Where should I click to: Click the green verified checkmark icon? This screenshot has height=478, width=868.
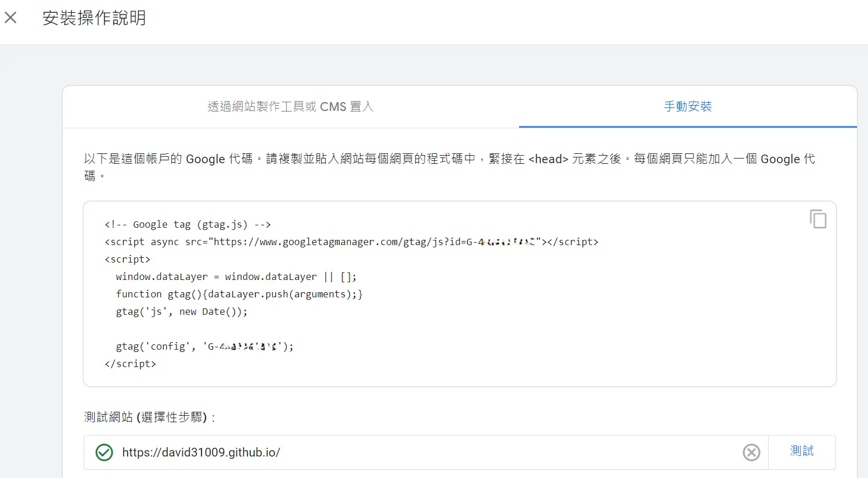click(104, 452)
